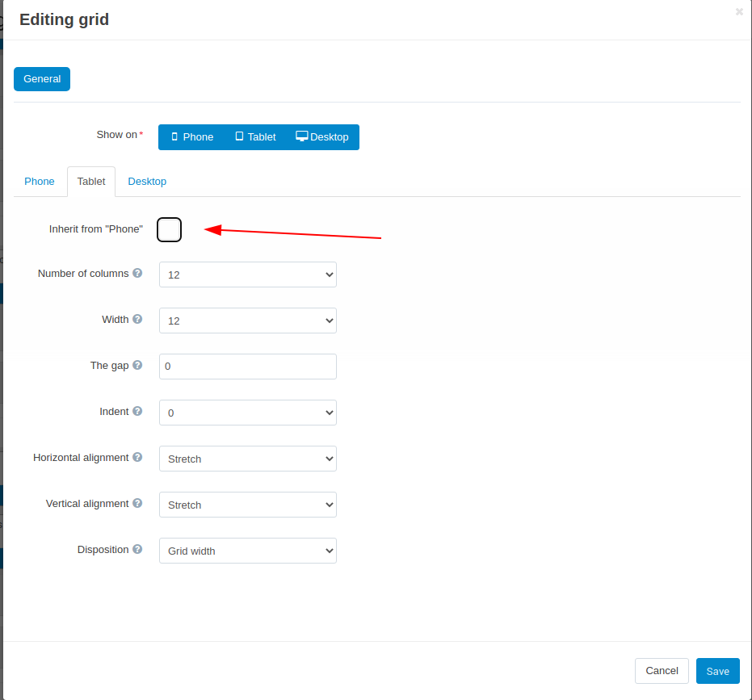Click help icon next to Horizontal alignment
Screen dimensions: 752x700
click(137, 457)
